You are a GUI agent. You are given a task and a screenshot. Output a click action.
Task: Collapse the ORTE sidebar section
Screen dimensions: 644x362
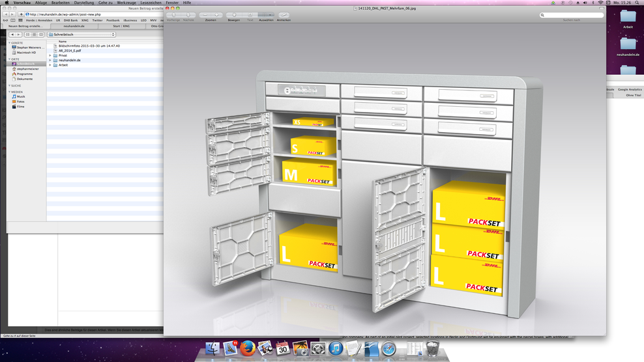tap(9, 59)
